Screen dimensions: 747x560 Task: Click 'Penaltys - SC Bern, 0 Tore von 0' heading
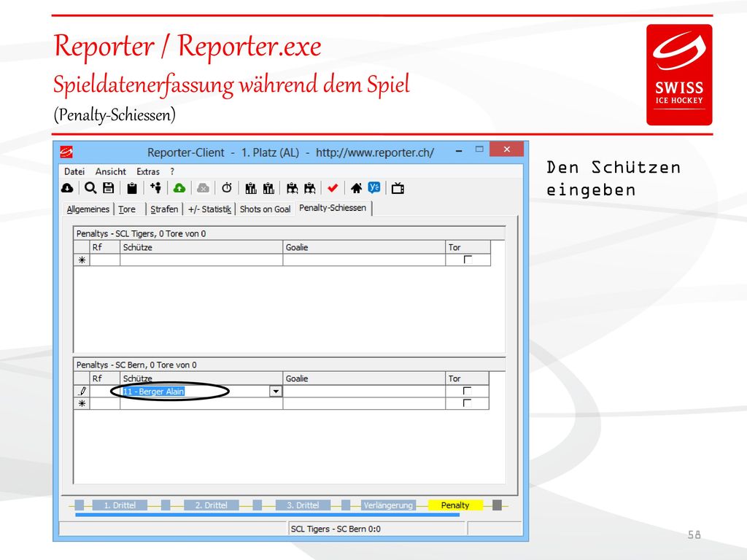136,365
